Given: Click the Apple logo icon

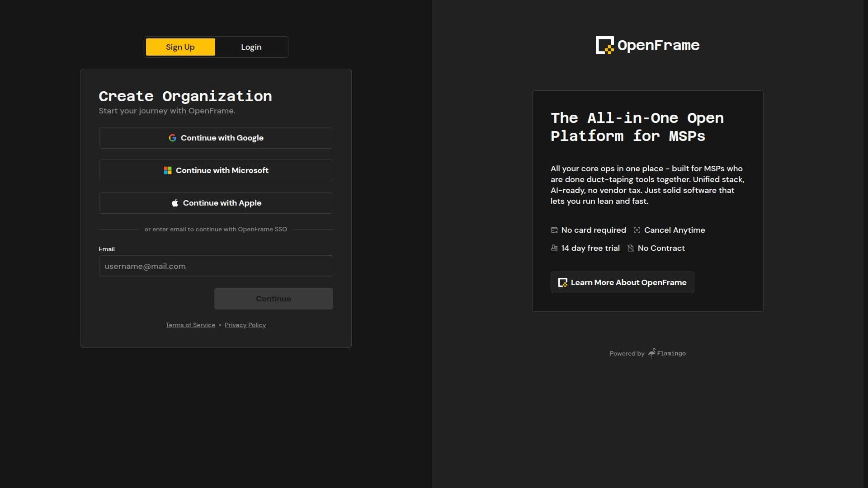Looking at the screenshot, I should tap(175, 203).
